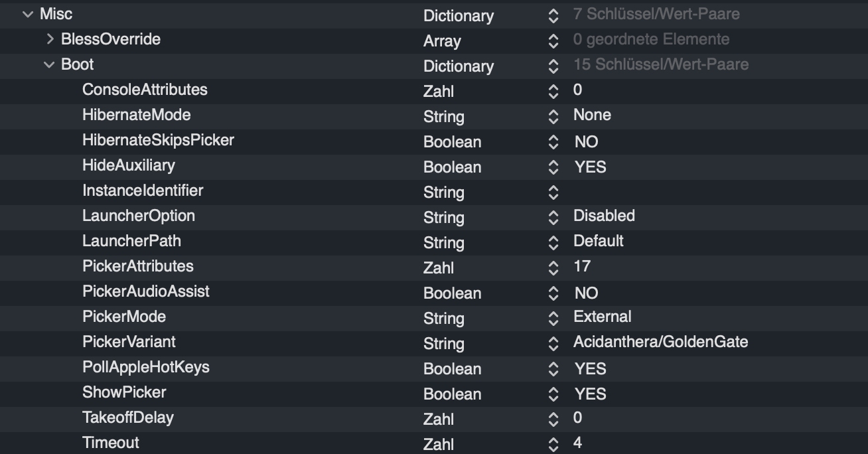868x454 pixels.
Task: Click the PickerAttributes value 17
Action: pos(582,266)
